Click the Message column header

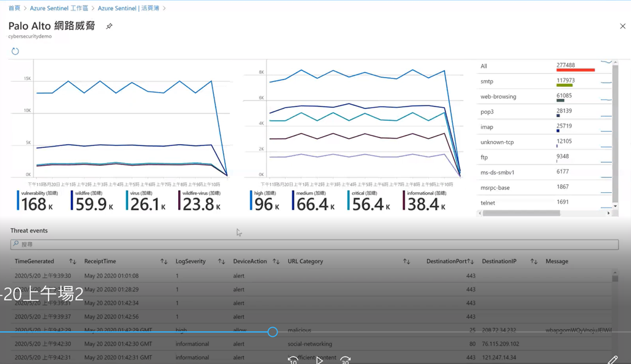[x=557, y=261]
